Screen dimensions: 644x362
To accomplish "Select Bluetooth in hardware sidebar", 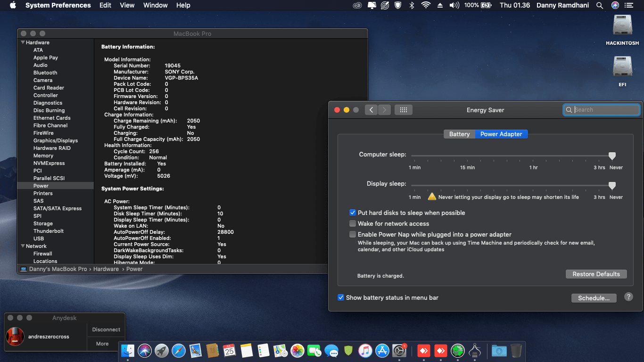I will (45, 73).
